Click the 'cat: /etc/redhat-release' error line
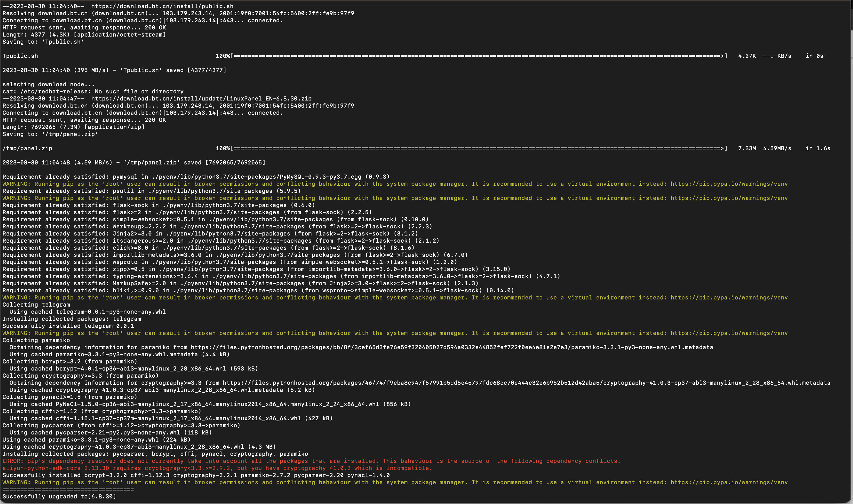Screen dimensions: 853x504 [93, 91]
